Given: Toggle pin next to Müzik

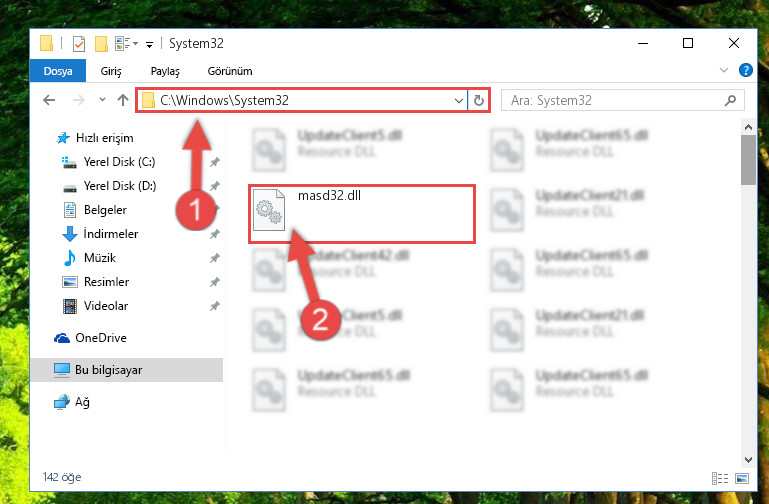Looking at the screenshot, I should 215,258.
